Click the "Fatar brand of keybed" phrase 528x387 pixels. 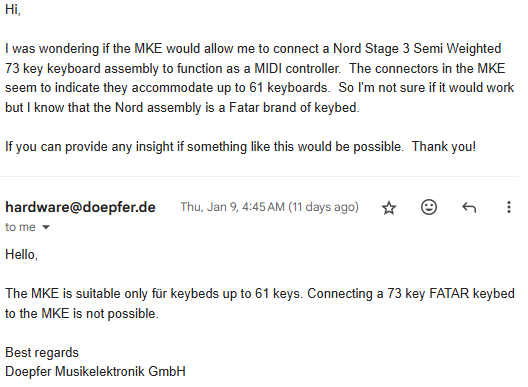[x=293, y=107]
